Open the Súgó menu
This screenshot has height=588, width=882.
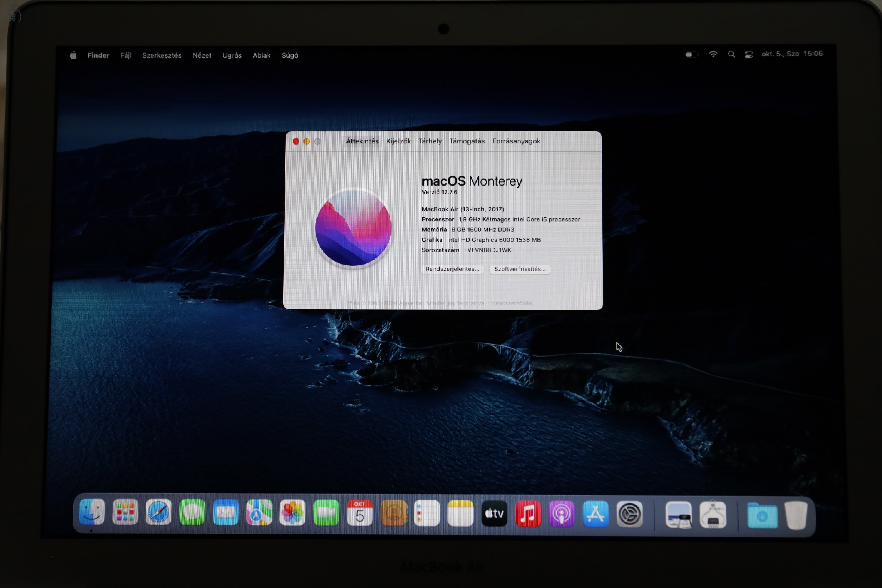290,56
